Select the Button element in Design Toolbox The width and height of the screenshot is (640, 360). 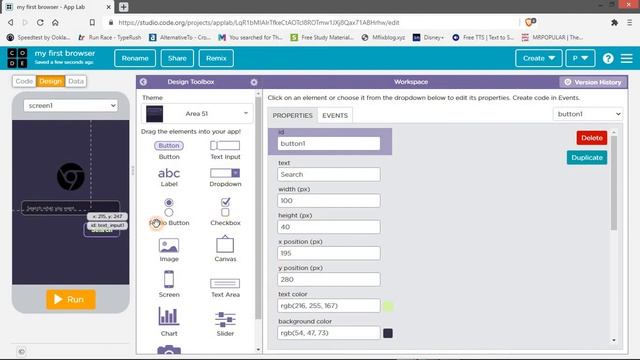coord(169,146)
